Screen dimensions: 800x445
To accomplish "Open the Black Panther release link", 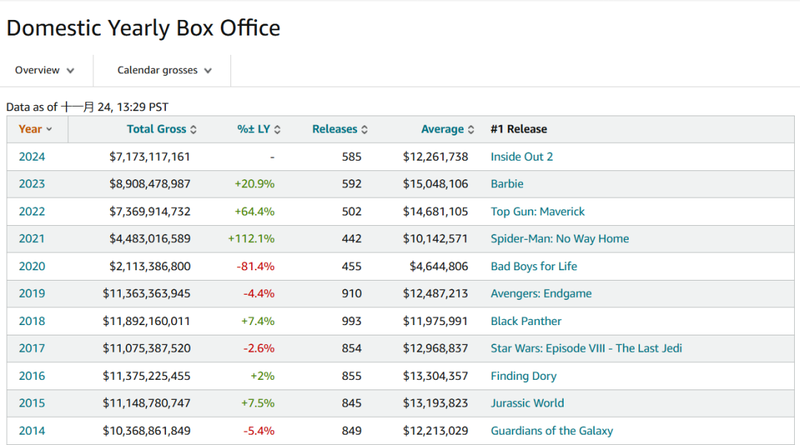I will [x=525, y=321].
